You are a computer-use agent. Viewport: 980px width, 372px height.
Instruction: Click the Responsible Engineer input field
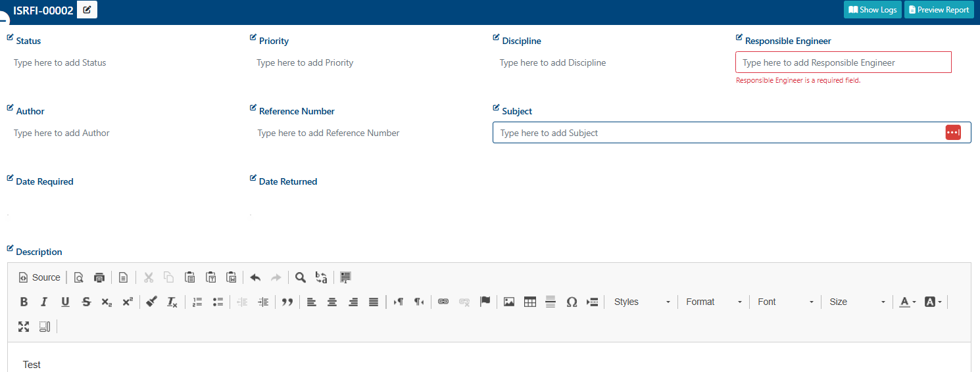(x=843, y=62)
